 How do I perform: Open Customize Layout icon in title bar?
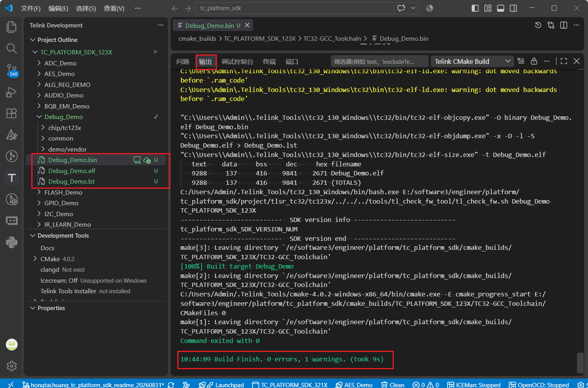[488, 8]
